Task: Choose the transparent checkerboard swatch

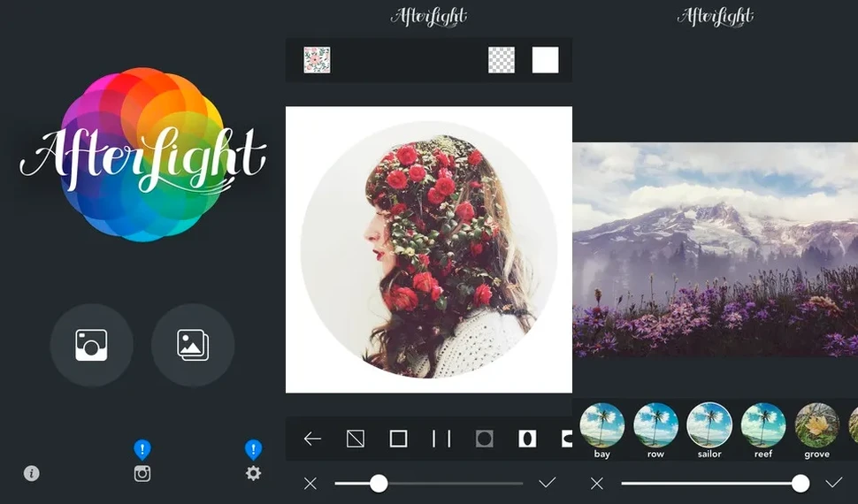Action: pyautogui.click(x=502, y=59)
